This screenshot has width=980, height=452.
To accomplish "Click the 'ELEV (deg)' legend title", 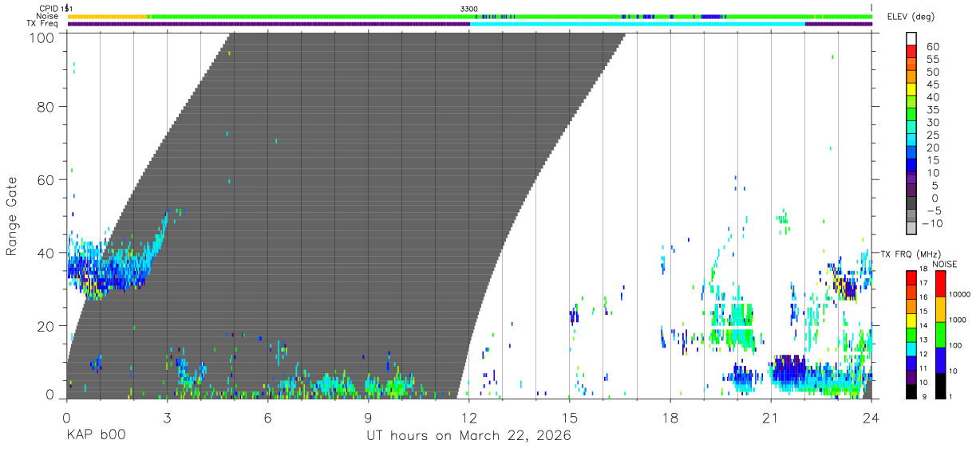I will pyautogui.click(x=911, y=16).
